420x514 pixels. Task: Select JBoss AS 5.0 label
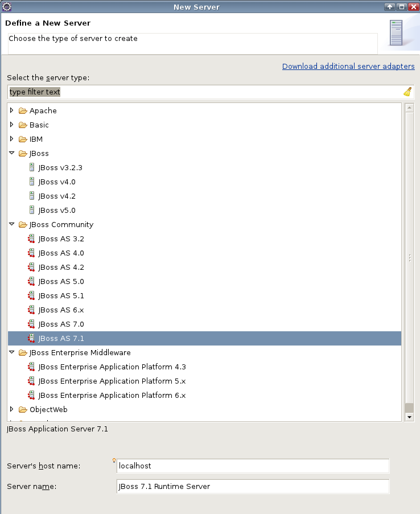pyautogui.click(x=61, y=282)
